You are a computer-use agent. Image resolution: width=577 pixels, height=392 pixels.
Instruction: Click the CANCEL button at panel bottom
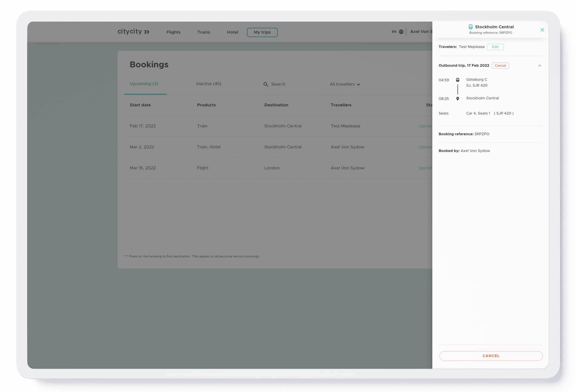coord(491,356)
